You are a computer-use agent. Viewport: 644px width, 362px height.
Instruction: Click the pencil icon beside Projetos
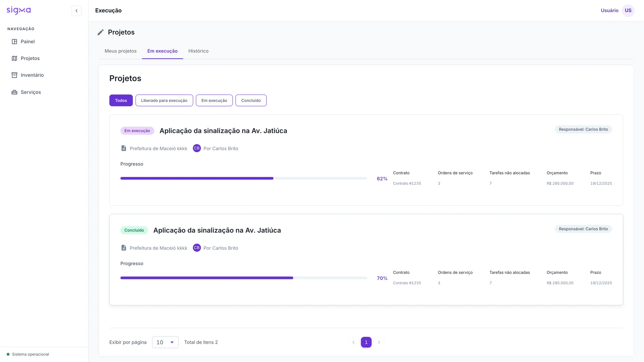coord(100,32)
